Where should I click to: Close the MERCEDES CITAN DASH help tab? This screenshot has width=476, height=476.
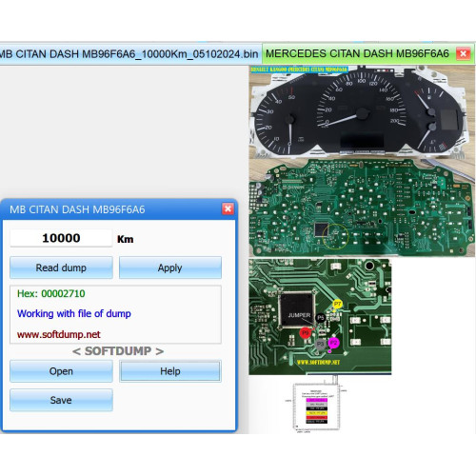[463, 53]
